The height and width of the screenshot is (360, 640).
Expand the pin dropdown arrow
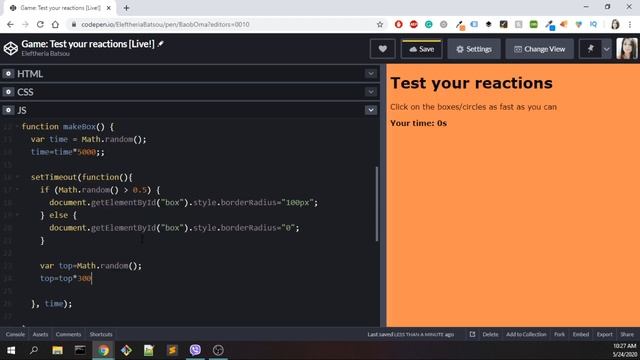pyautogui.click(x=607, y=49)
